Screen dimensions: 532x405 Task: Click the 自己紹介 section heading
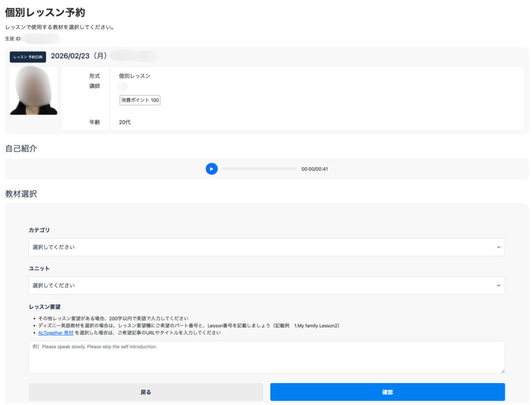[21, 148]
